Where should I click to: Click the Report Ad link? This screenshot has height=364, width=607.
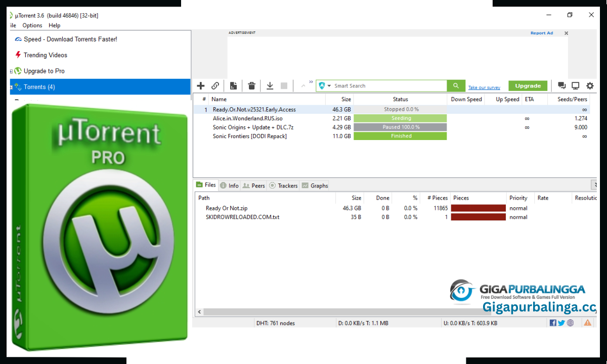(x=541, y=33)
